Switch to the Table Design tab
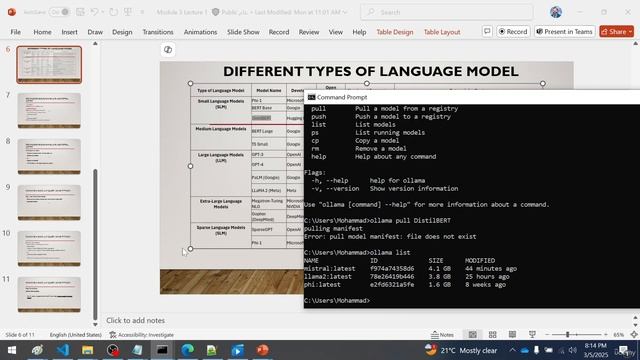This screenshot has width=640, height=360. coord(395,32)
